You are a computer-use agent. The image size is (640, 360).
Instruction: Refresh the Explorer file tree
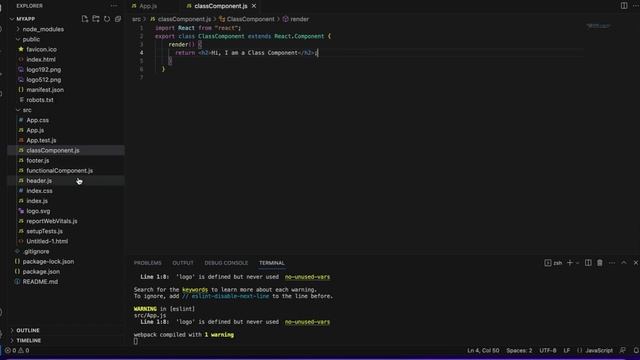pos(107,19)
